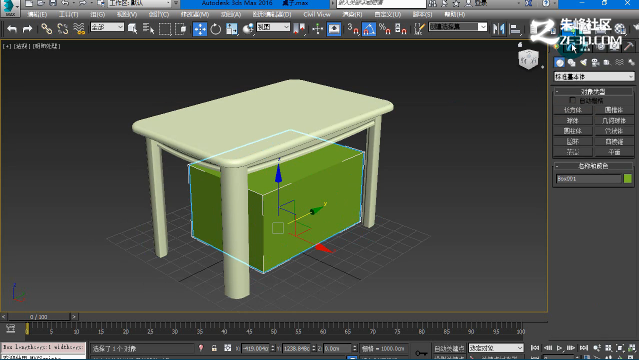The image size is (639, 360).
Task: Activate the Bind to Space Warp tool
Action: (x=79, y=29)
